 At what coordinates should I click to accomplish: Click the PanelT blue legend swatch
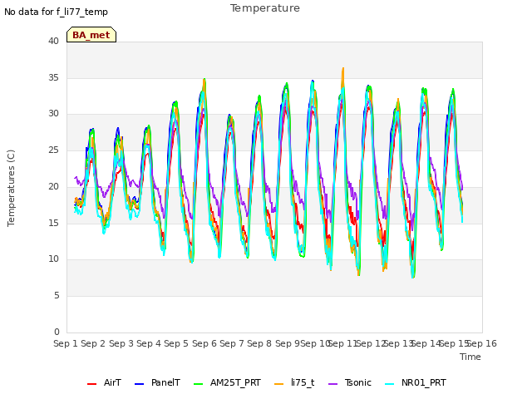click(139, 384)
